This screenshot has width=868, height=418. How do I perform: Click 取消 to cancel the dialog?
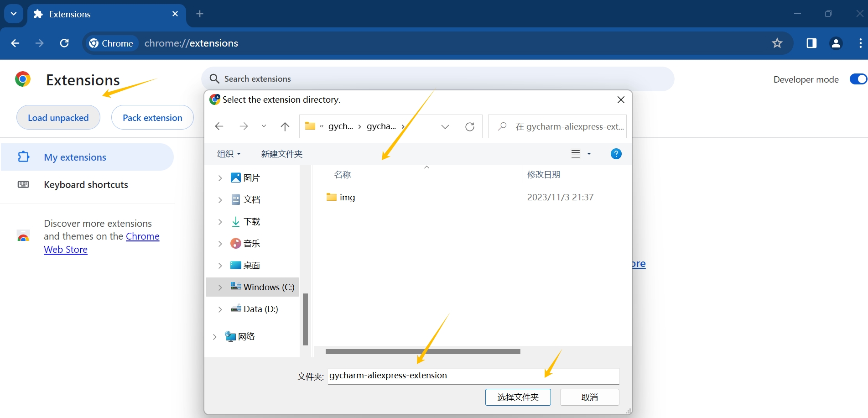coord(589,397)
